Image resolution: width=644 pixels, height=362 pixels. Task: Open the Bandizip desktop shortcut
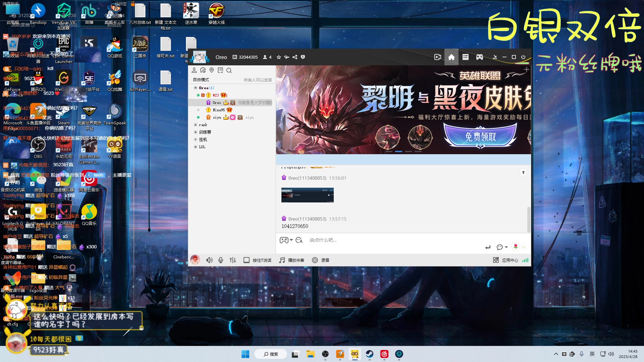point(38,14)
